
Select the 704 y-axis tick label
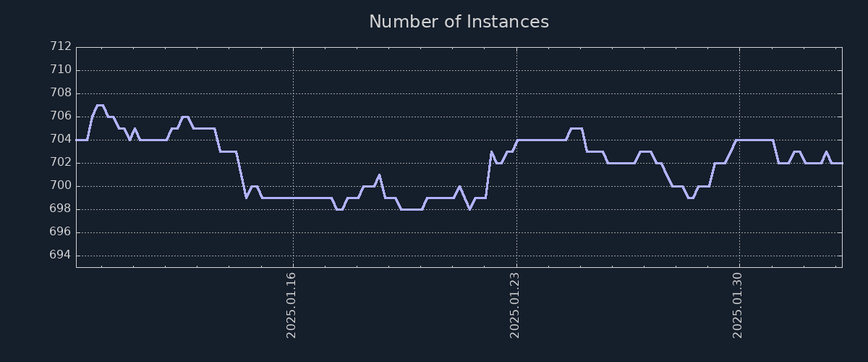tap(61, 139)
